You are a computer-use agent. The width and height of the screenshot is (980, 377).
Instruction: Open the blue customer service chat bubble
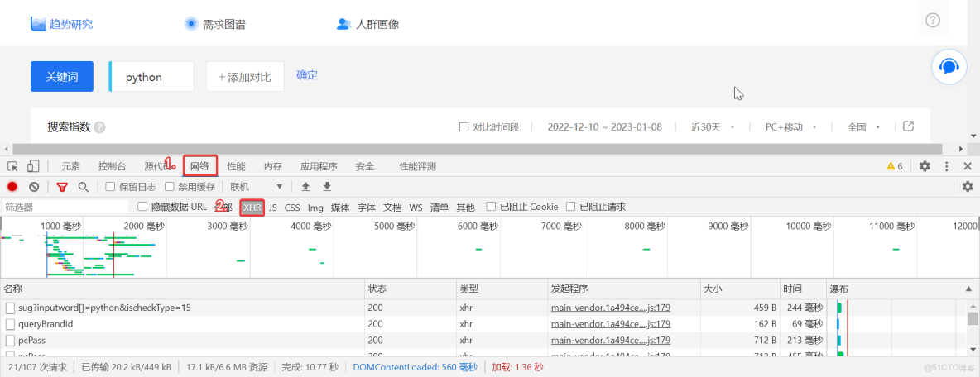(949, 66)
